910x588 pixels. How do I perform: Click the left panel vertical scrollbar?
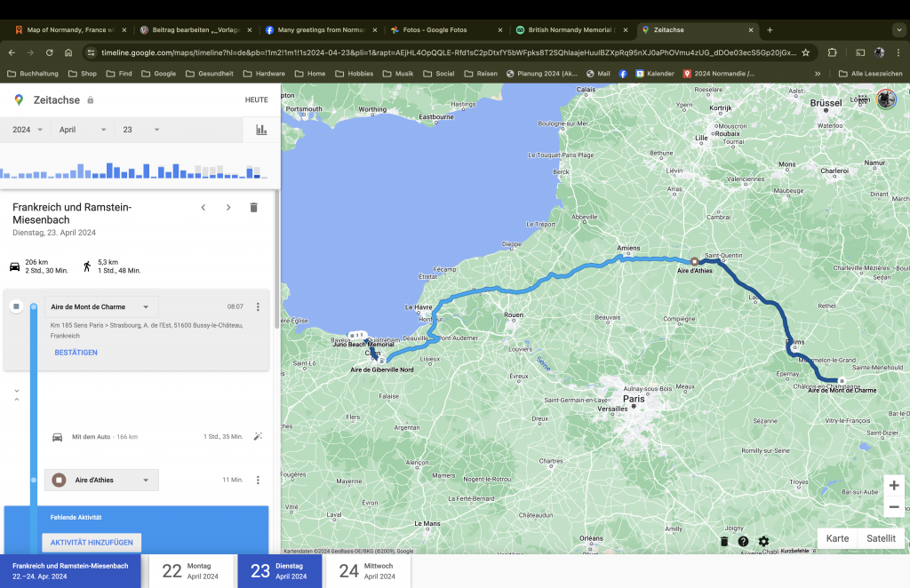coord(277,261)
